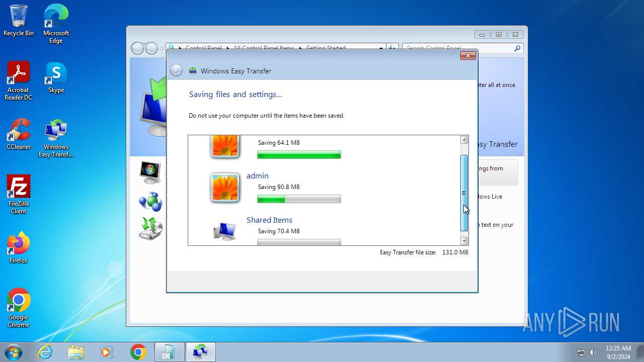The width and height of the screenshot is (644, 362).
Task: Click the 'Saving 70.4 MB' text
Action: point(279,231)
